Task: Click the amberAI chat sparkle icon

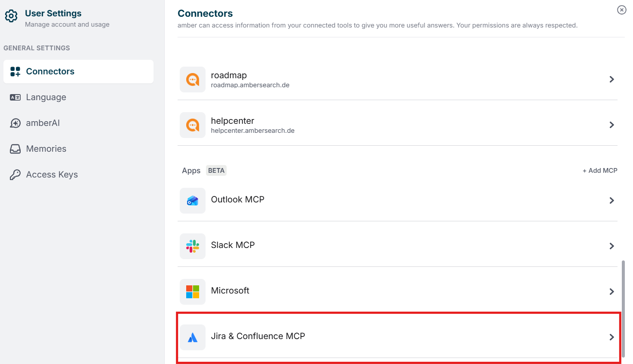Action: [x=15, y=123]
